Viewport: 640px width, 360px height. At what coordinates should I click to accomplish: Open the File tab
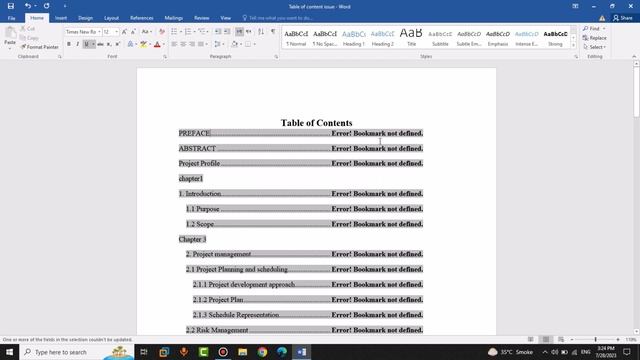[x=11, y=18]
